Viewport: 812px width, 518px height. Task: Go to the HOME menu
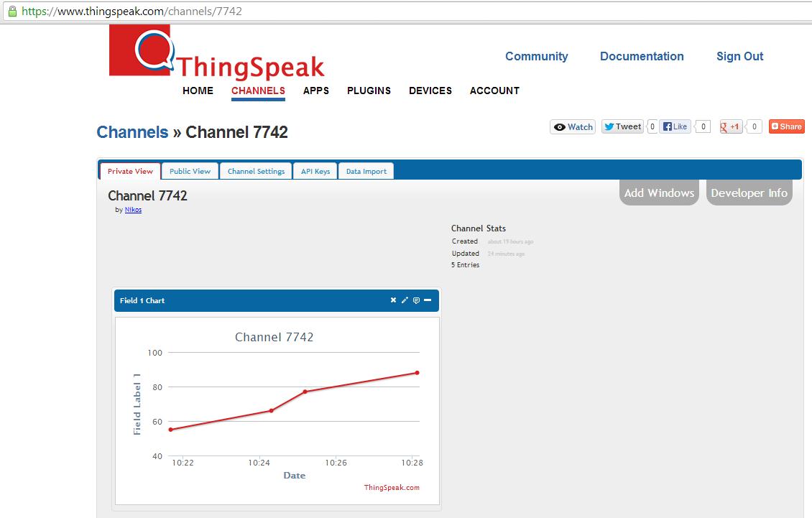[198, 91]
